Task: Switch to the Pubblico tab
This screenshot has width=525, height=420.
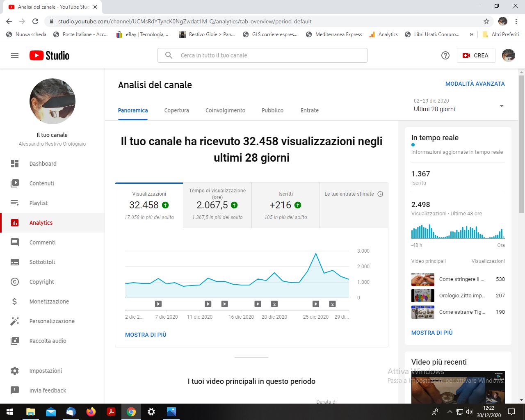Action: 273,110
